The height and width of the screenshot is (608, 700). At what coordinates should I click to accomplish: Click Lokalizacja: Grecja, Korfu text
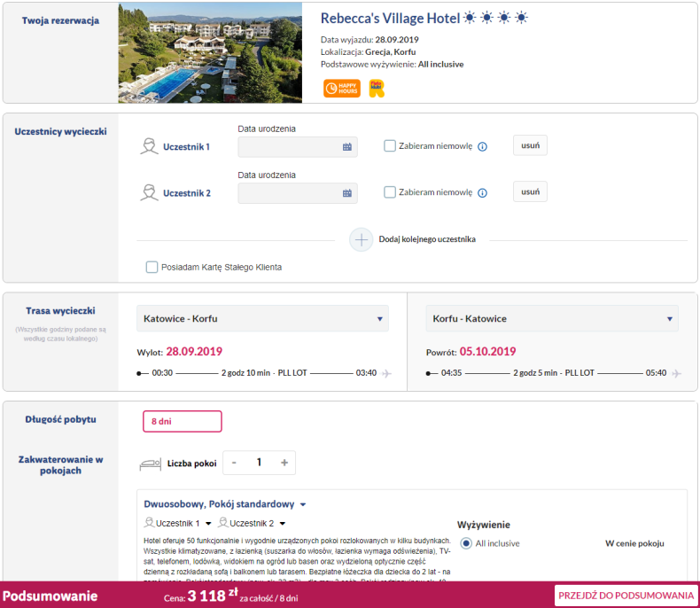click(x=369, y=51)
